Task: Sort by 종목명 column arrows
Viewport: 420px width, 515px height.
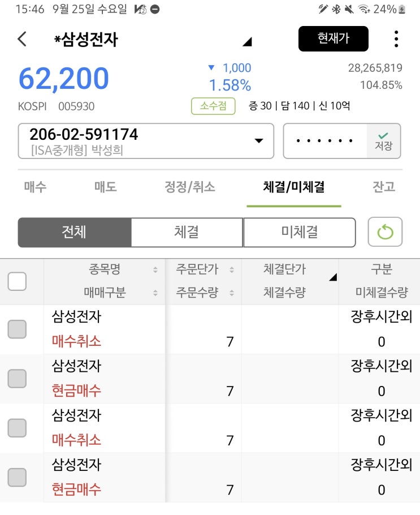Action: (x=155, y=270)
